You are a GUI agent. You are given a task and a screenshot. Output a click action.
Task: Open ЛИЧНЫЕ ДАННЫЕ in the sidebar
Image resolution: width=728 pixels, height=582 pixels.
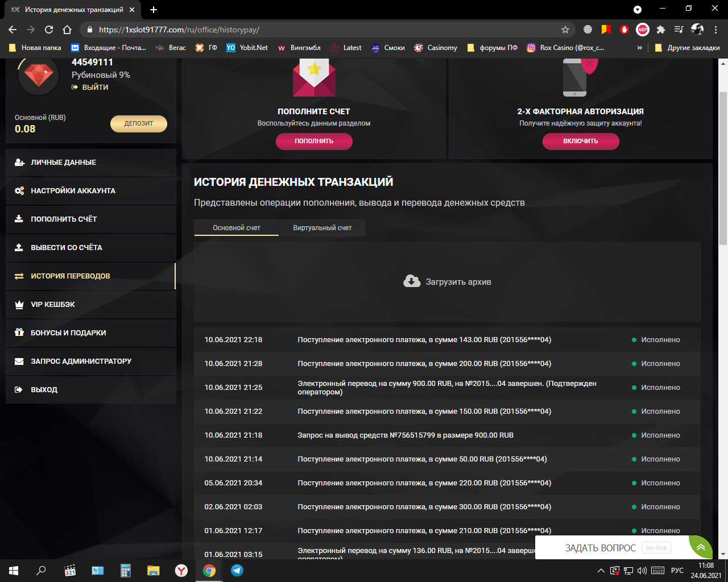(91, 163)
